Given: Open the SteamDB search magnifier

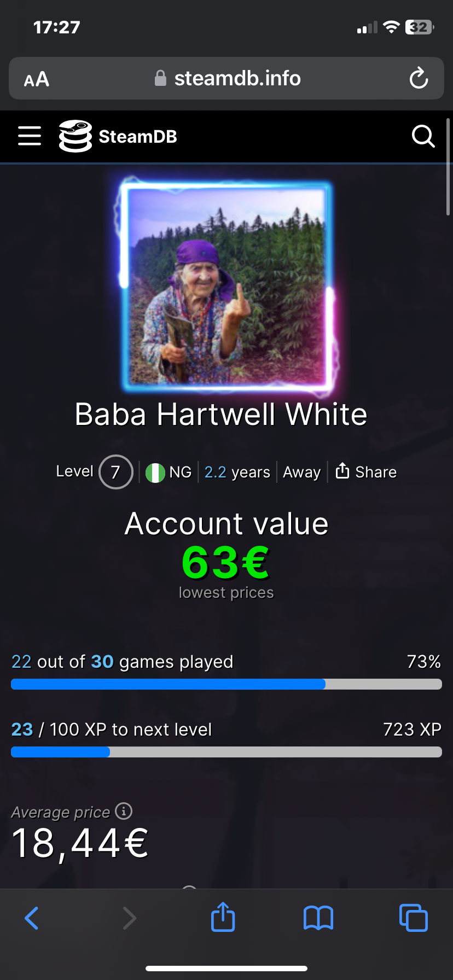Looking at the screenshot, I should click(x=423, y=136).
